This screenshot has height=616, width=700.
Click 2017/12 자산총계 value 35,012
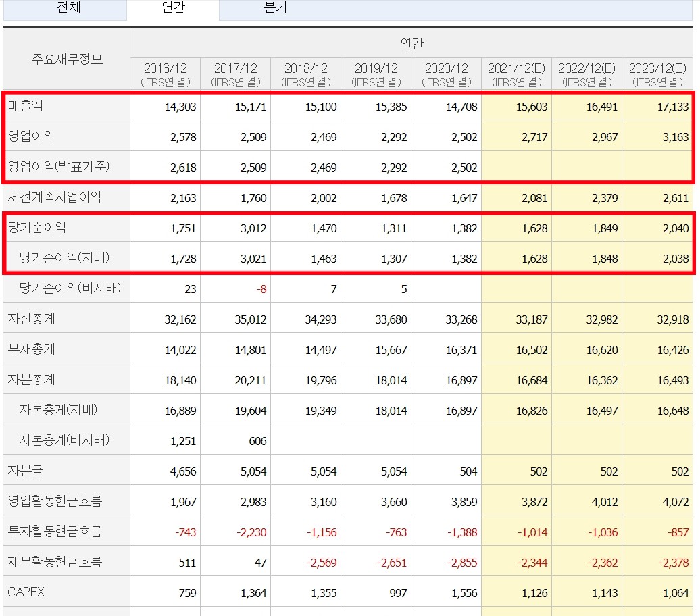(251, 319)
